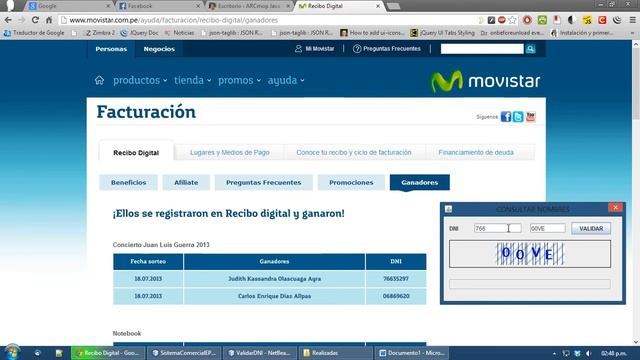This screenshot has height=360, width=640.
Task: Click the Movistar home icon
Action: [99, 80]
